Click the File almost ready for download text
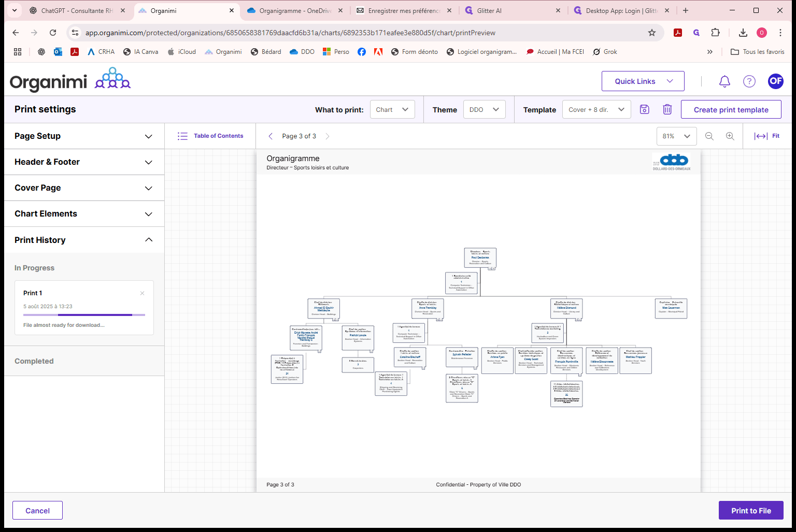Viewport: 796px width, 532px height. 64,325
